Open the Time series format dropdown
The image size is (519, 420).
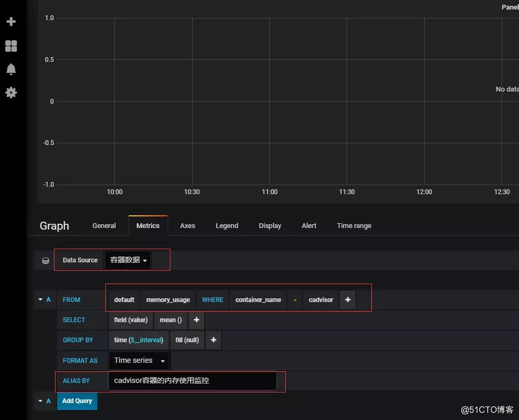point(139,360)
